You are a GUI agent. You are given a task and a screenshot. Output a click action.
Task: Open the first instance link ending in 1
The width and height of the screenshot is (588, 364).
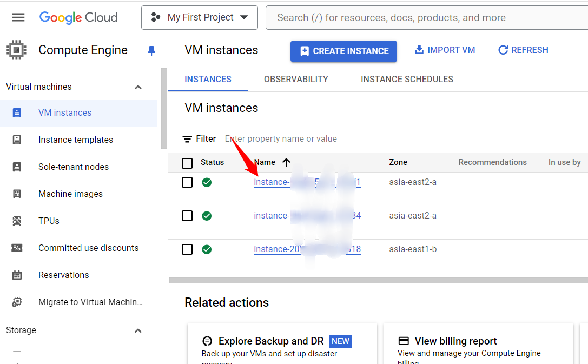[x=307, y=182]
